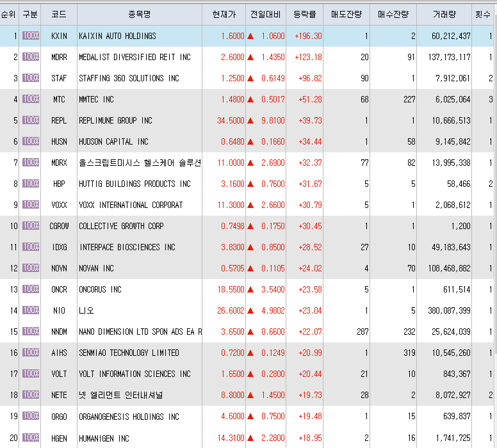Screen dimensions: 497x448
Task: Click the 100% badge in MTC row
Action: pos(31,99)
